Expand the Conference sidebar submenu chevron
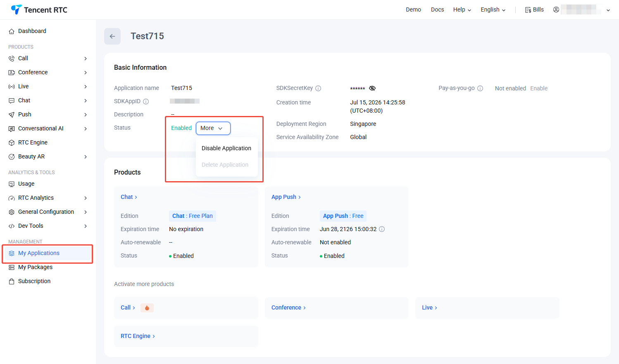This screenshot has height=364, width=619. (86, 73)
